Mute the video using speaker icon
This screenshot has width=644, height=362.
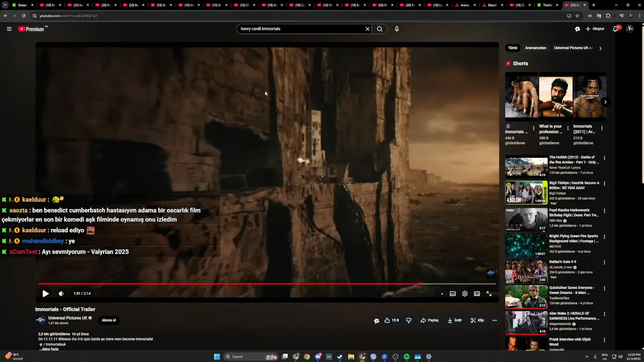coord(61,294)
